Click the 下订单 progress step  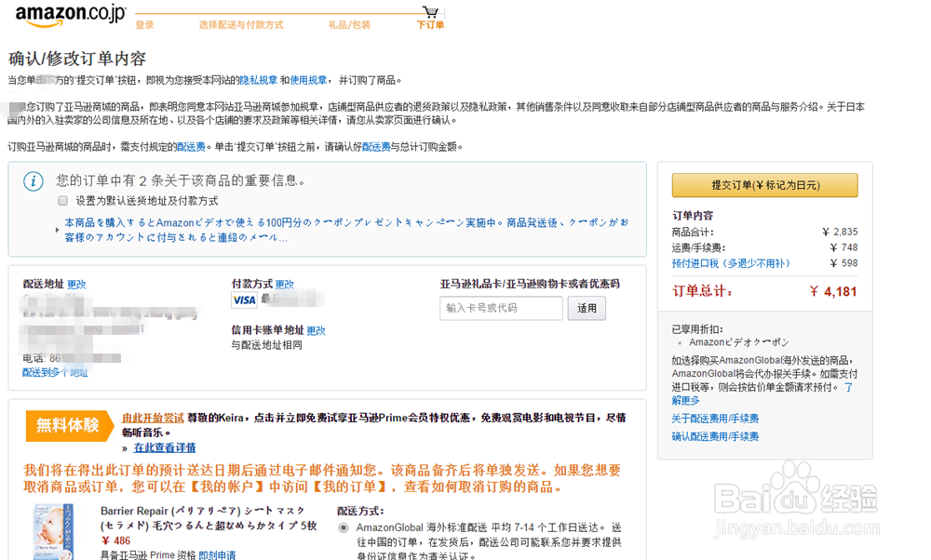(x=430, y=25)
